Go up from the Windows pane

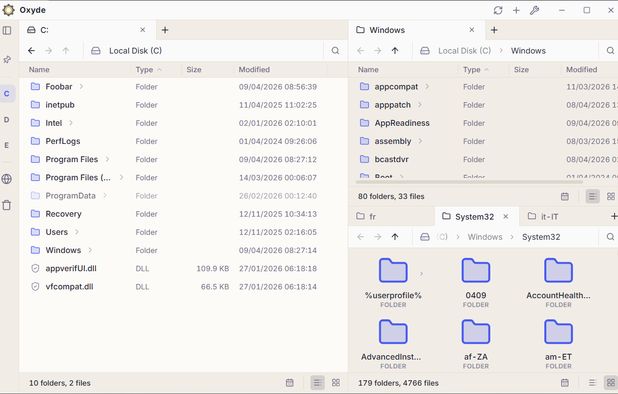395,50
